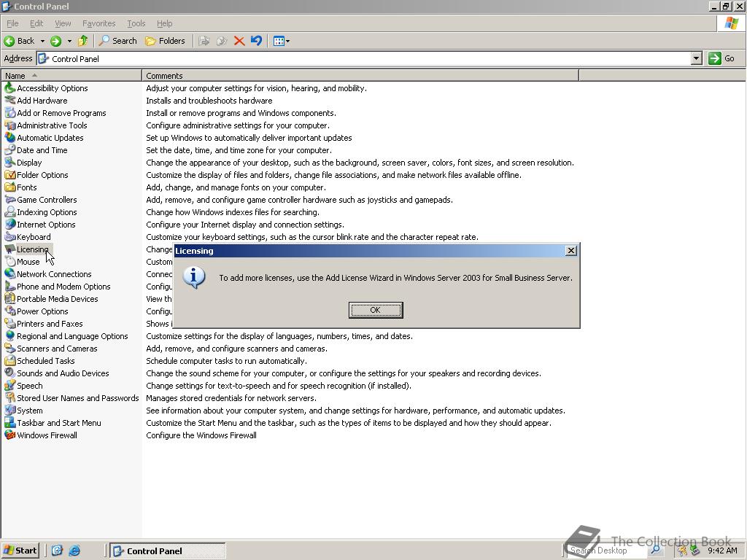Click the Up one level toolbar icon

click(83, 40)
